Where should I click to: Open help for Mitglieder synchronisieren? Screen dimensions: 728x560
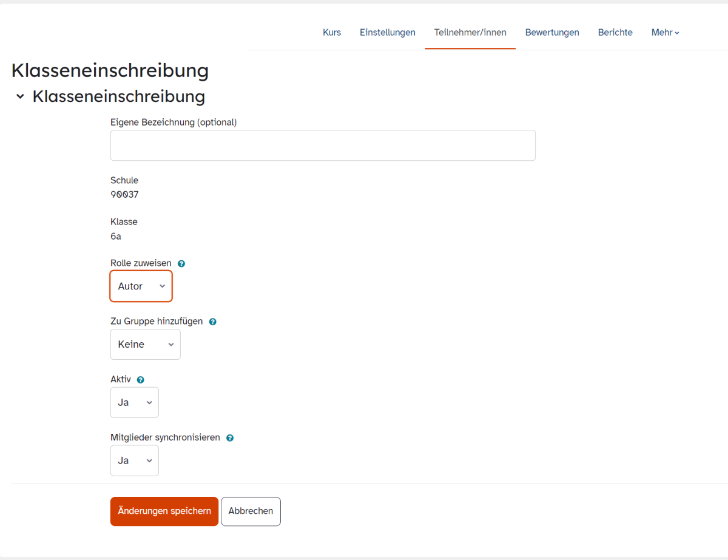click(230, 438)
